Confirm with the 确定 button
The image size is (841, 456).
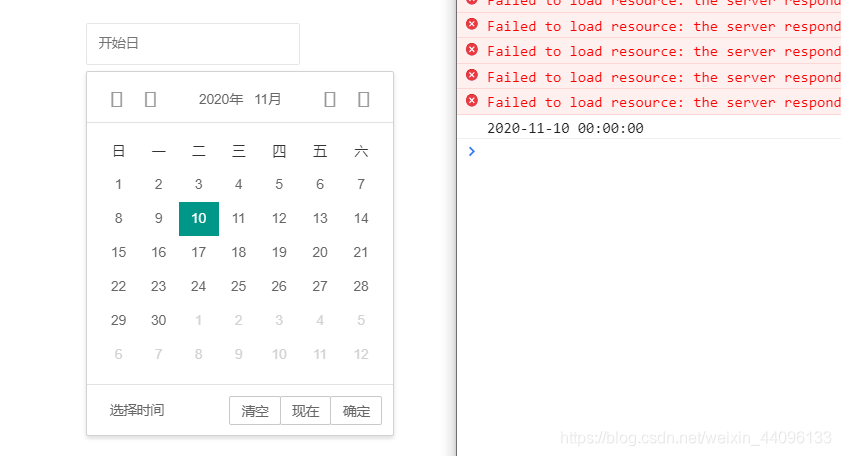(x=356, y=411)
